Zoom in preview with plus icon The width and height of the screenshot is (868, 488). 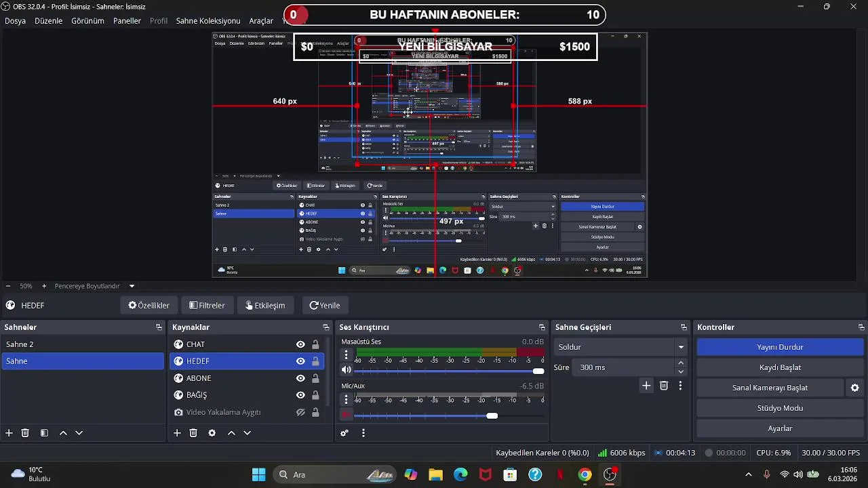44,286
